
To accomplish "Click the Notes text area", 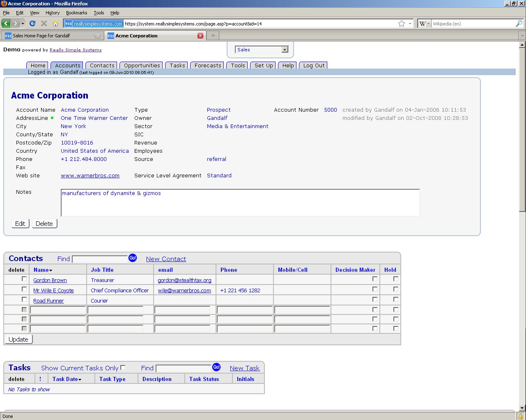I will pyautogui.click(x=240, y=202).
